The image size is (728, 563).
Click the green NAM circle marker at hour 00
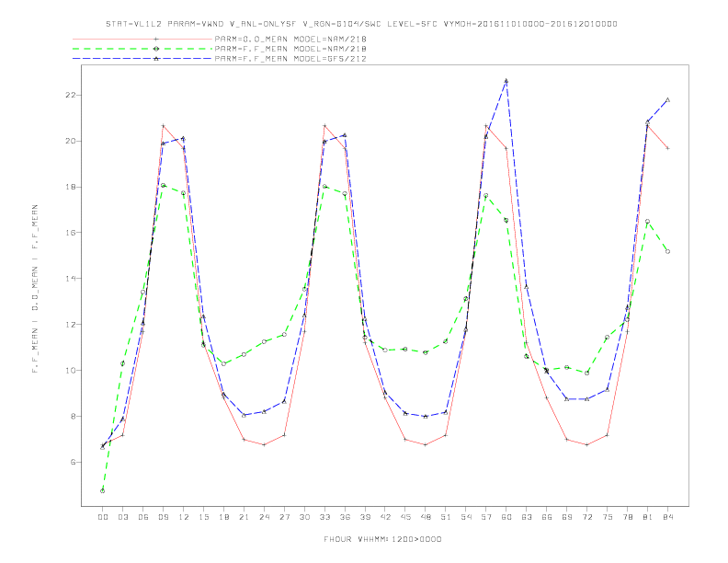(x=103, y=491)
